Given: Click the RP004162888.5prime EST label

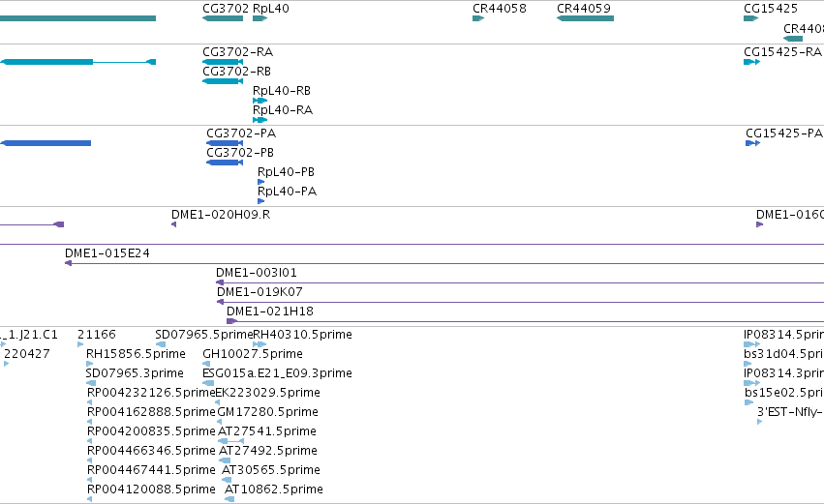Looking at the screenshot, I should pos(151,413).
